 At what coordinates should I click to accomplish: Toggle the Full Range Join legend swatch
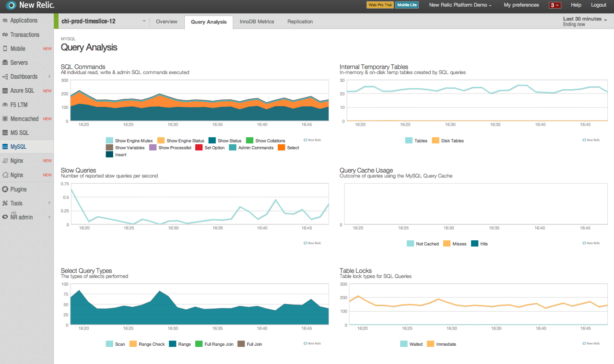pos(199,344)
